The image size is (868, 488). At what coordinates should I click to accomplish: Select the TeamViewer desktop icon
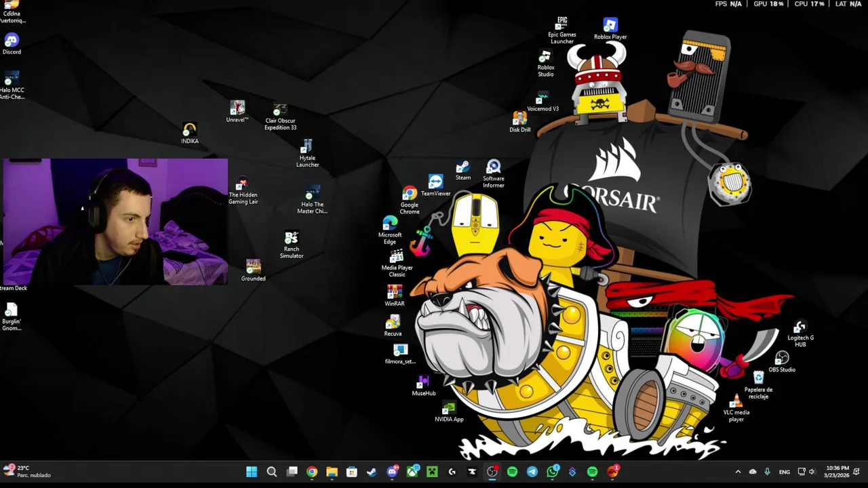tap(435, 186)
